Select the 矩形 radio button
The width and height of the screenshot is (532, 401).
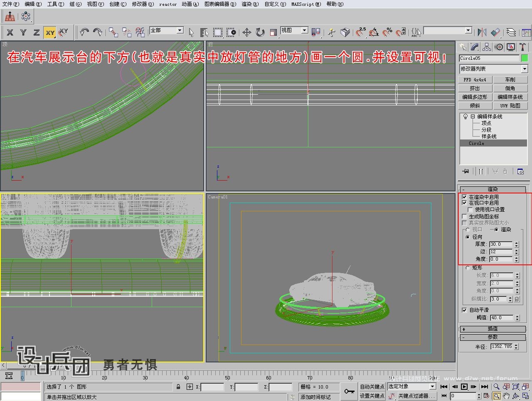click(468, 268)
